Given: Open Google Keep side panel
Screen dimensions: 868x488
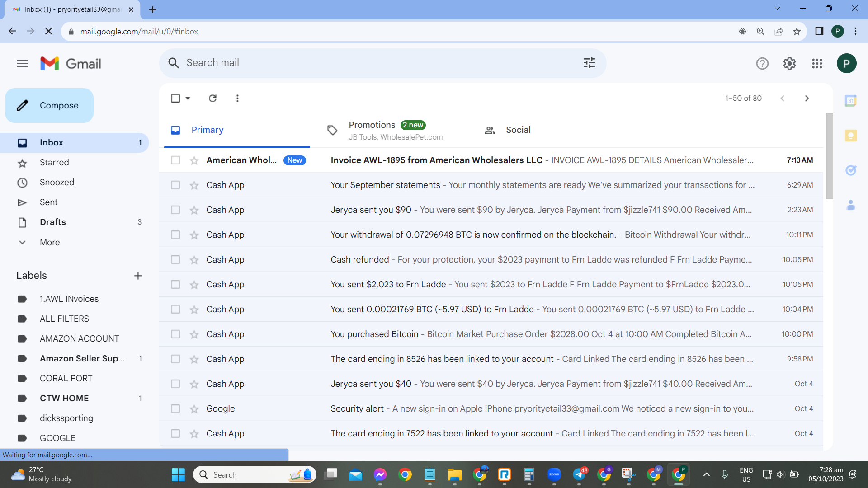Looking at the screenshot, I should (851, 136).
